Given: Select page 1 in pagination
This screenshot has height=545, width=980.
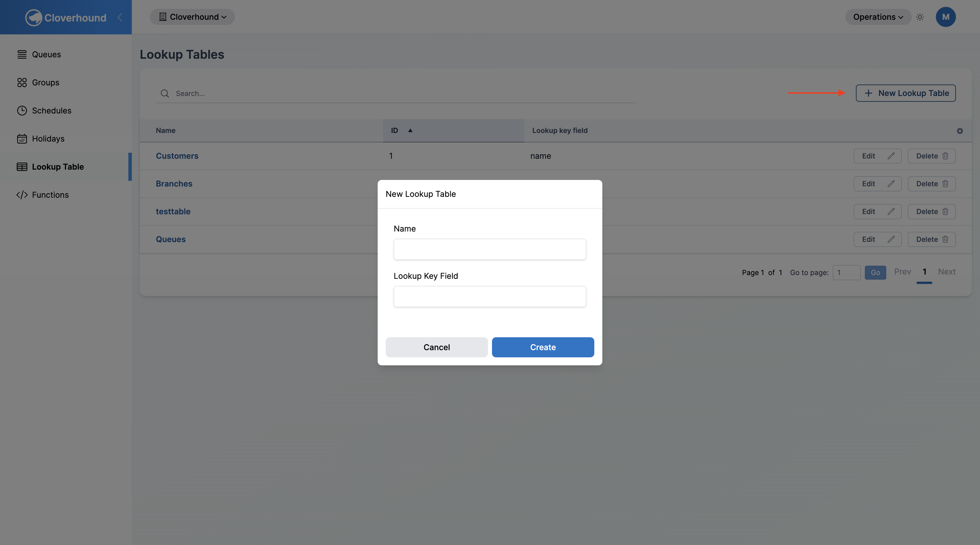Looking at the screenshot, I should (x=924, y=272).
